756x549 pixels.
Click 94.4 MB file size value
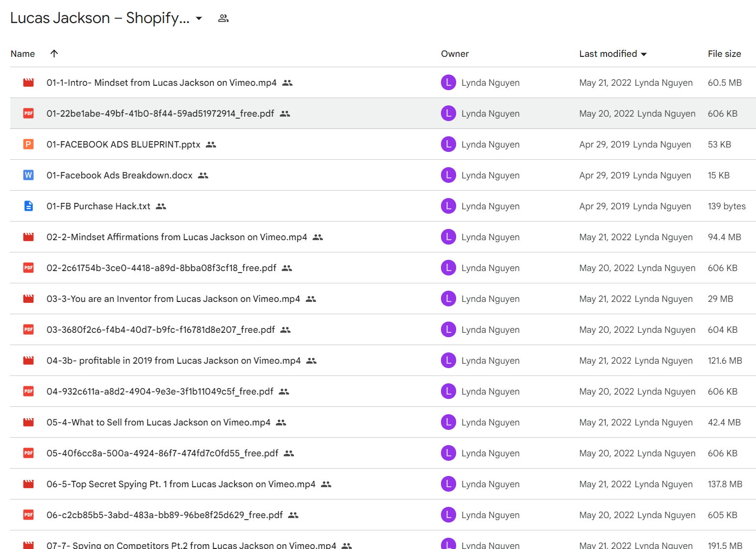[724, 237]
